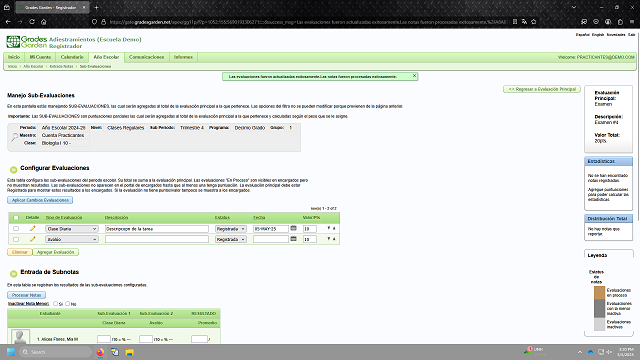Open Informes menu tab

(x=183, y=57)
